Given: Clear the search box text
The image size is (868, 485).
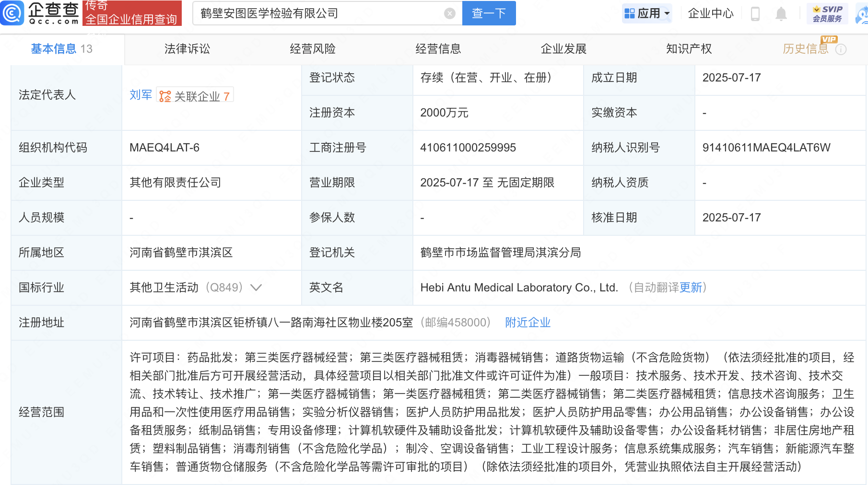Looking at the screenshot, I should tap(449, 13).
